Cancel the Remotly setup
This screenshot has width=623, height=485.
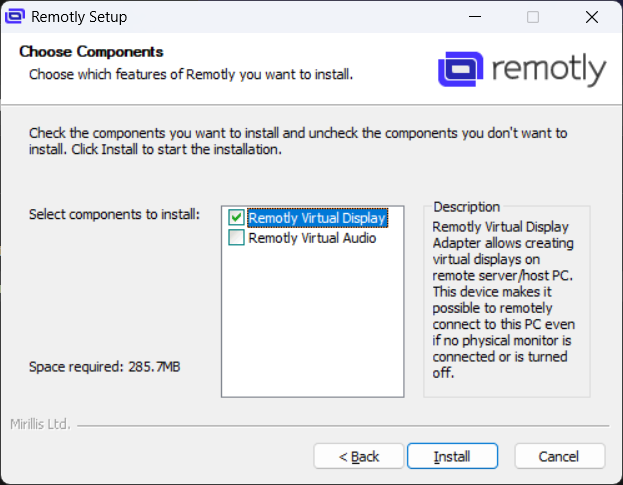[x=559, y=456]
